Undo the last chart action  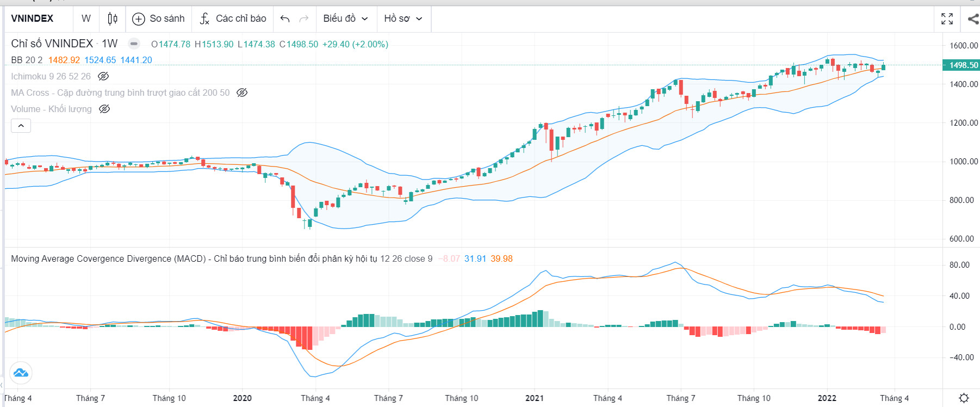coord(285,18)
